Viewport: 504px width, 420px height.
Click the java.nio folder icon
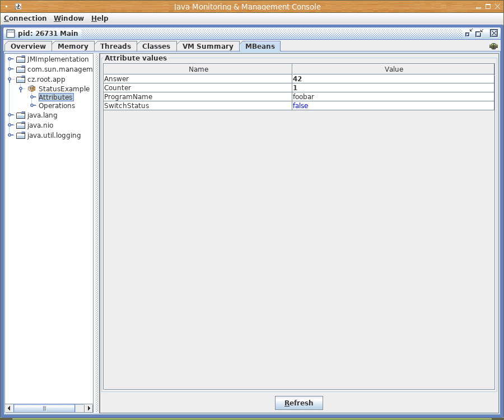(x=21, y=125)
